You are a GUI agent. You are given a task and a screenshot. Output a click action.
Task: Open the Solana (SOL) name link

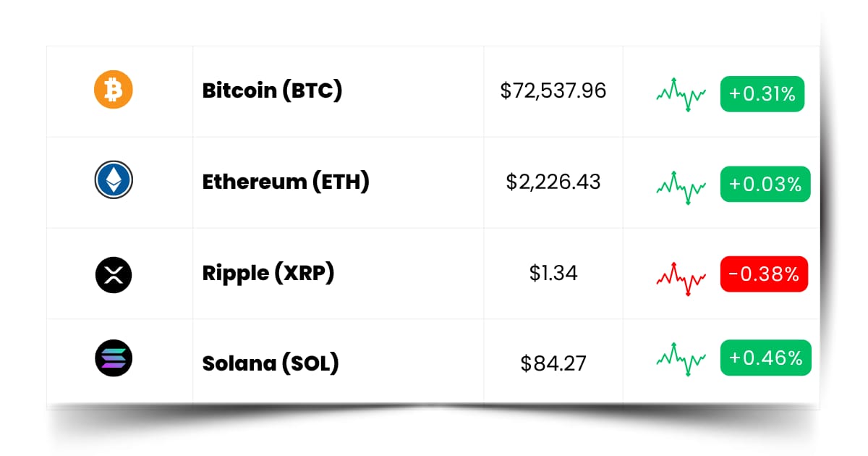[271, 363]
